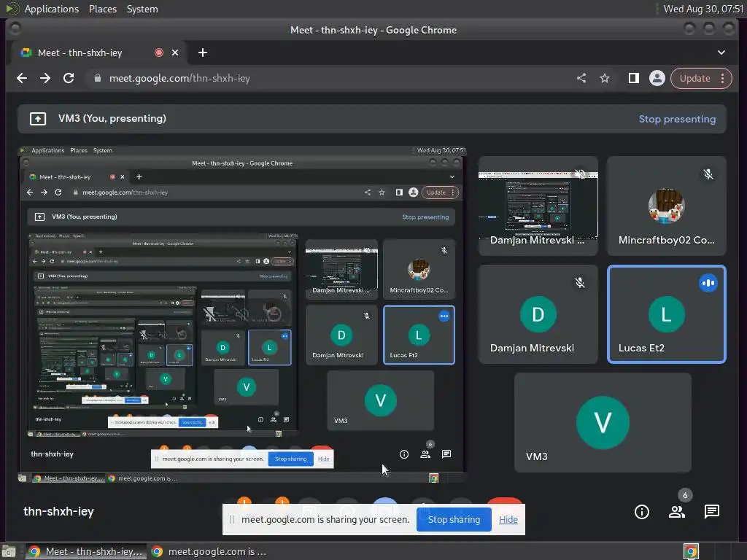747x560 pixels.
Task: Go back using the browser back arrow
Action: coord(22,78)
